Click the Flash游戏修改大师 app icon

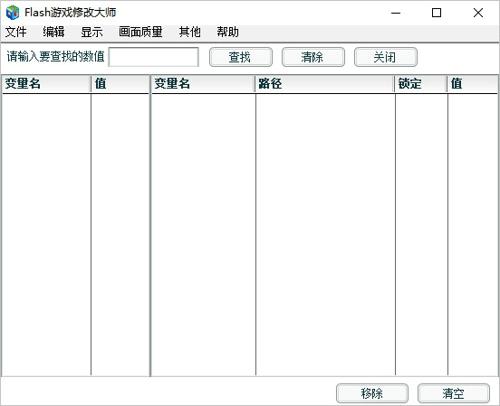(13, 13)
